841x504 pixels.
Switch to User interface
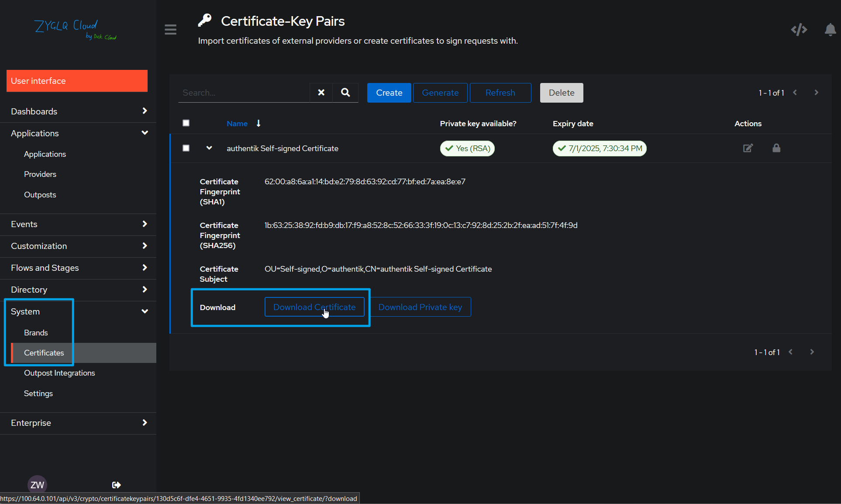pyautogui.click(x=77, y=81)
